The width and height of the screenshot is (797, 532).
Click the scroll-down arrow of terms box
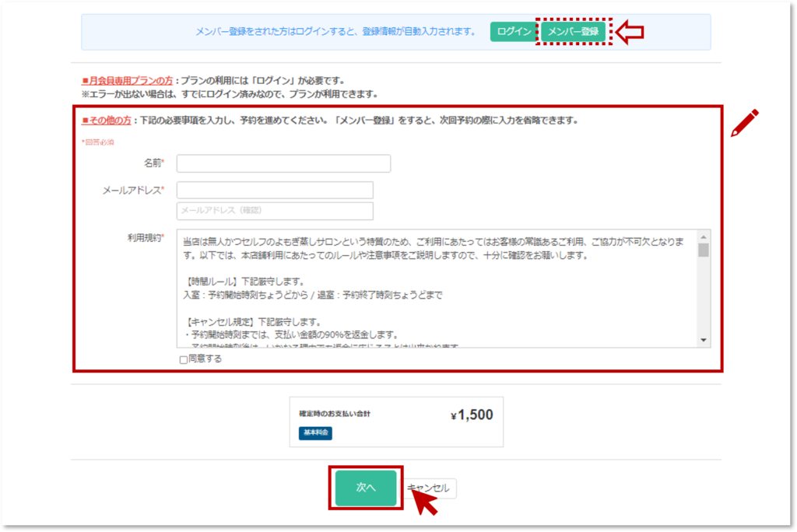pyautogui.click(x=704, y=340)
